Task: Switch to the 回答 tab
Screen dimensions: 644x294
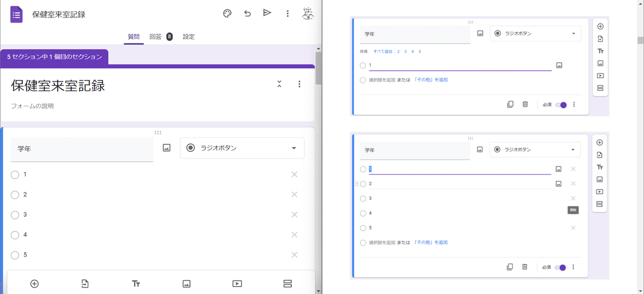Action: (156, 36)
